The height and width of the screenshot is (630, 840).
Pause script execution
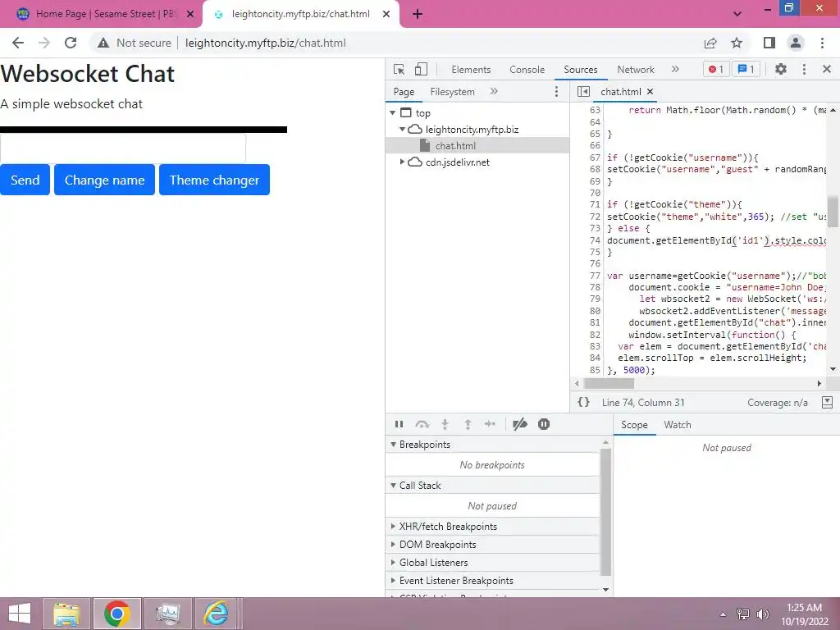click(399, 424)
